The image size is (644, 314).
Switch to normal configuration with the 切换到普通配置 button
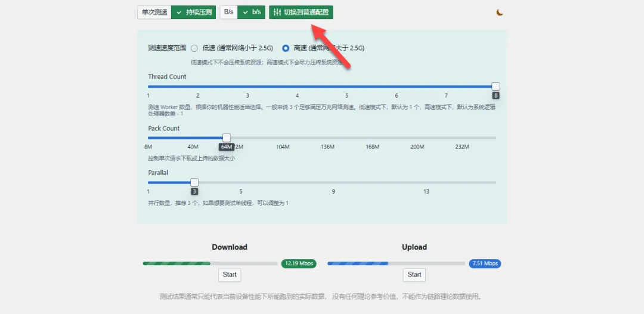tap(301, 13)
